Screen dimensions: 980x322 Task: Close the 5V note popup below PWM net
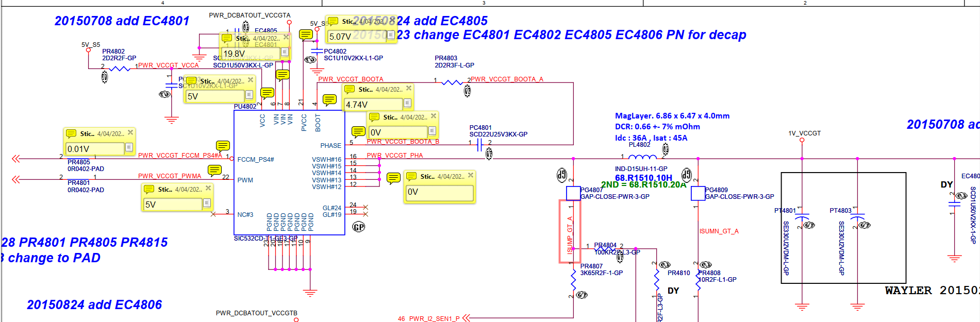[x=208, y=188]
